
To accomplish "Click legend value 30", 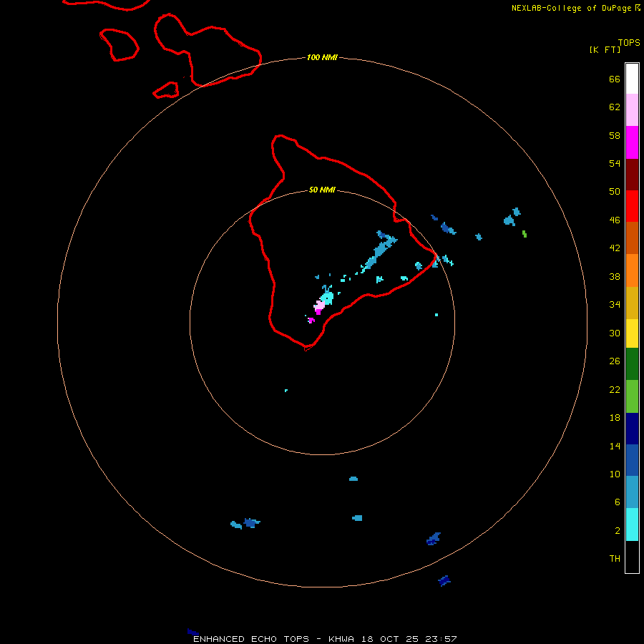I will pos(615,333).
